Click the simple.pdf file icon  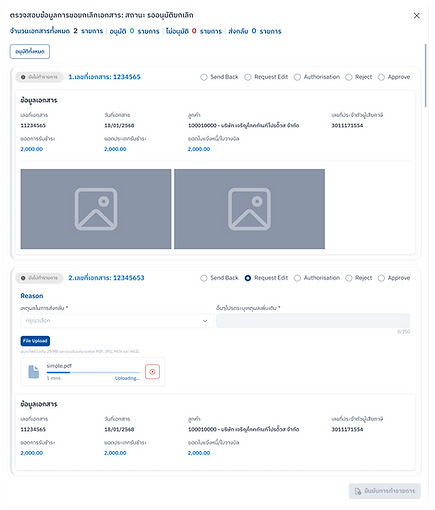(x=33, y=372)
